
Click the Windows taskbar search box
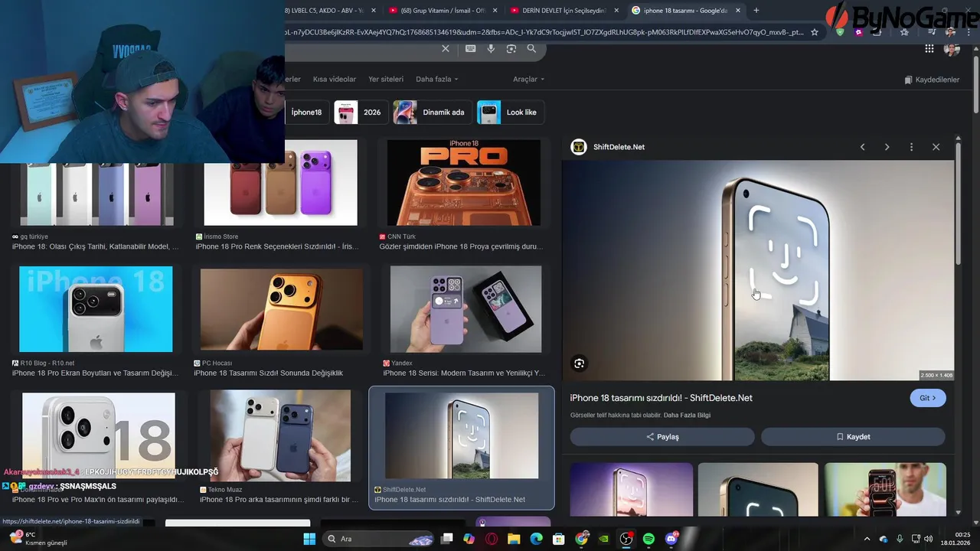pyautogui.click(x=380, y=539)
